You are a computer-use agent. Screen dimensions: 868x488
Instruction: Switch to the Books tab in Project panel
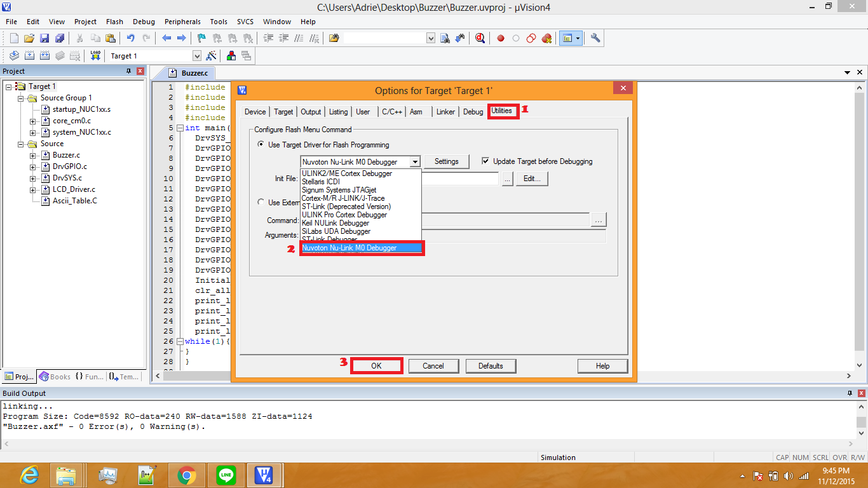coord(55,377)
